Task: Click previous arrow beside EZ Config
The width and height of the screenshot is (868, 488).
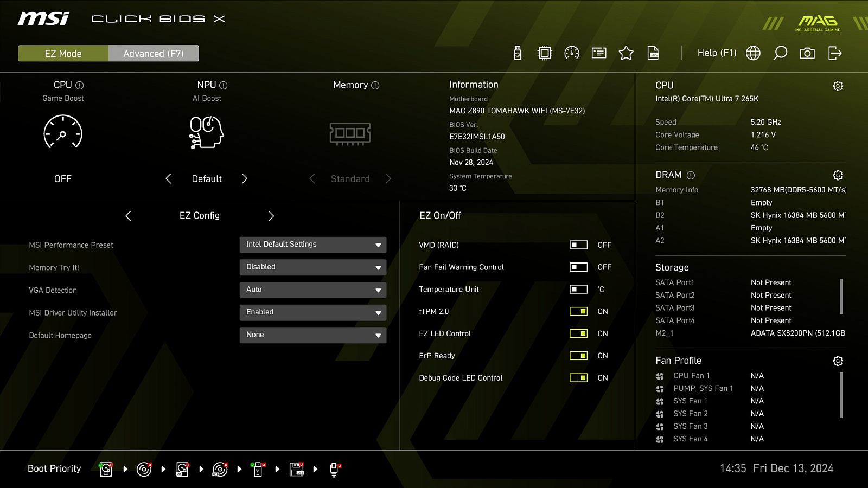Action: coord(128,216)
